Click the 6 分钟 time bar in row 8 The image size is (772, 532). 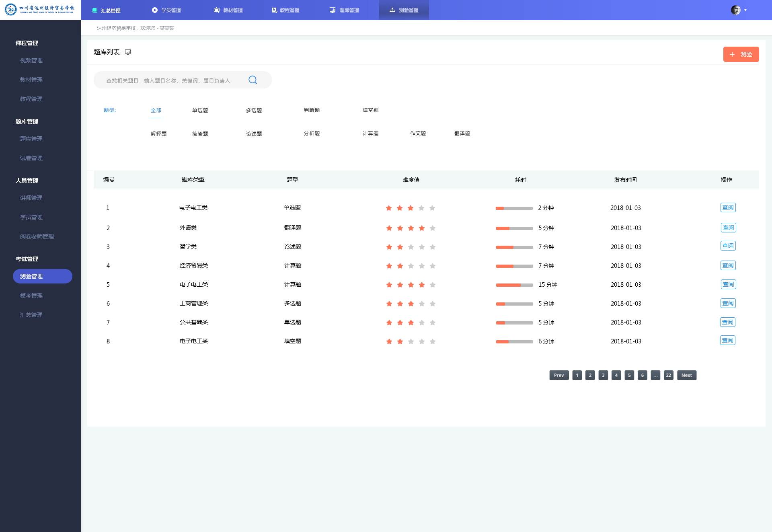pyautogui.click(x=515, y=341)
